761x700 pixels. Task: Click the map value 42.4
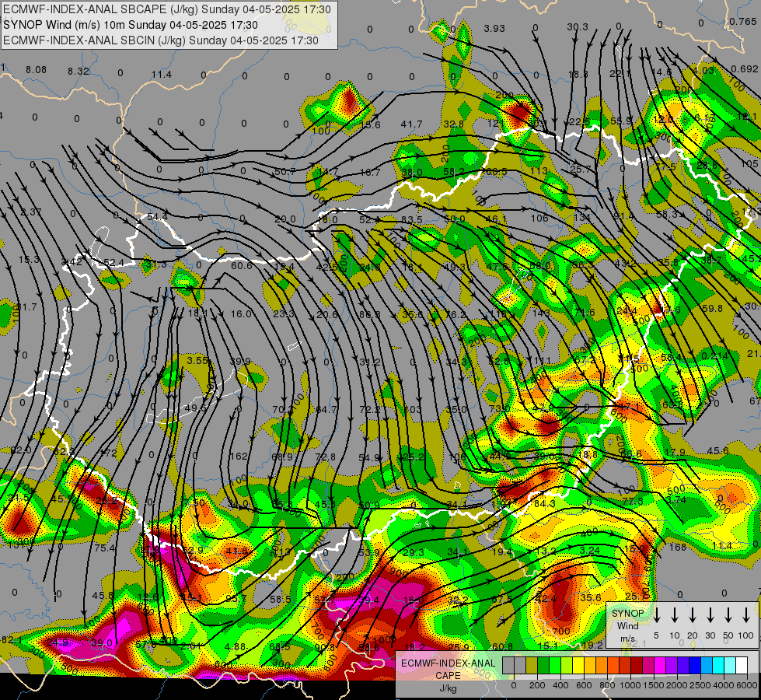[x=546, y=598]
